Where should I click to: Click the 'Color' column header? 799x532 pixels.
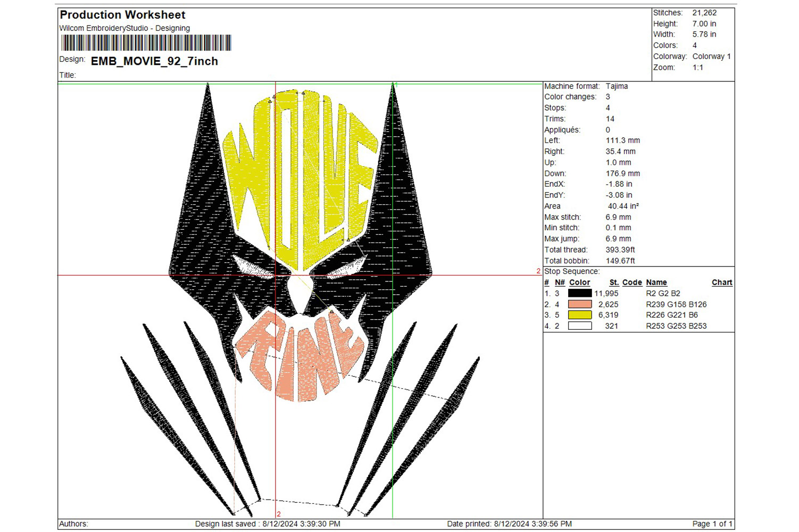coord(579,282)
